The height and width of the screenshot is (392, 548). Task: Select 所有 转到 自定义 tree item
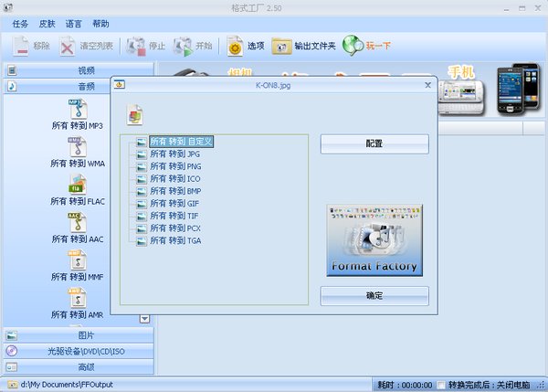(x=181, y=142)
